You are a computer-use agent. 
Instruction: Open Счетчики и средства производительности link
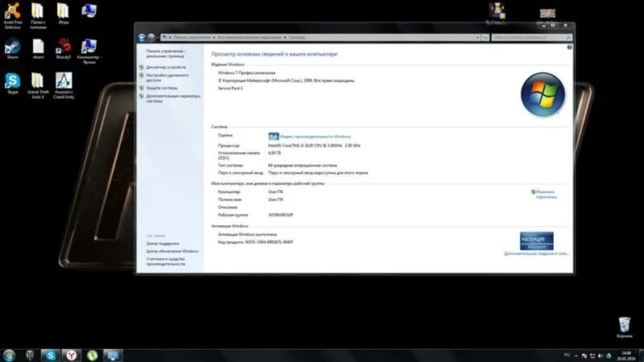[x=166, y=261]
